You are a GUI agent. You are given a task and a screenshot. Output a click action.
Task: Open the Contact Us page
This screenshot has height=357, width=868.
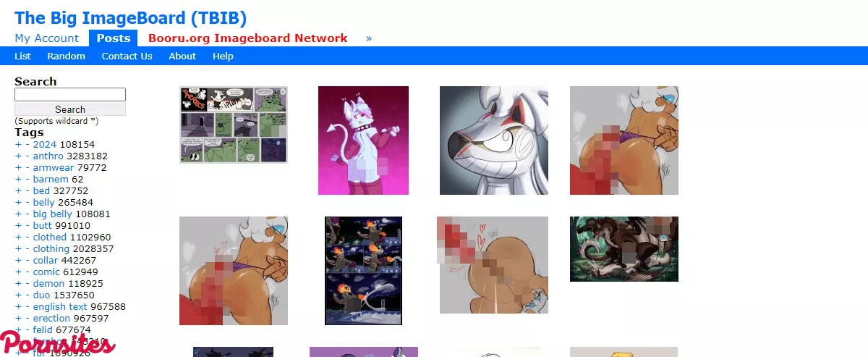127,56
